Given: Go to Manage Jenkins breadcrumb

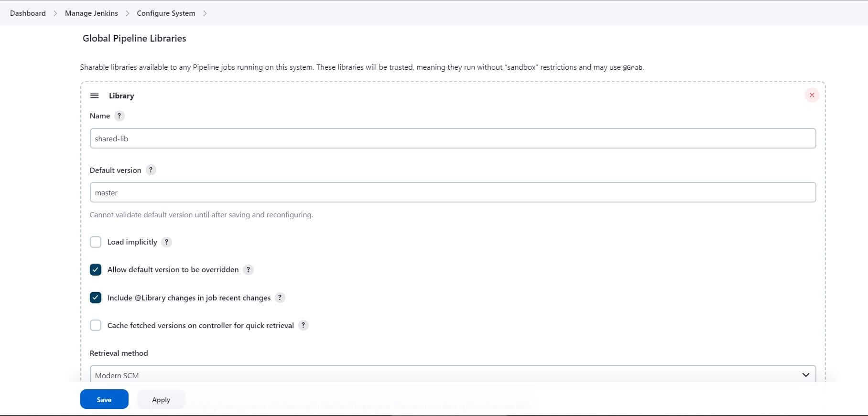Looking at the screenshot, I should click(x=91, y=13).
